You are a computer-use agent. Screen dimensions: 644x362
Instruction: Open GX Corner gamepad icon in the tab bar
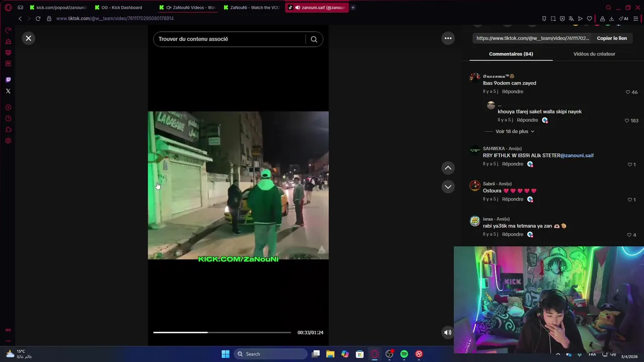21,8
